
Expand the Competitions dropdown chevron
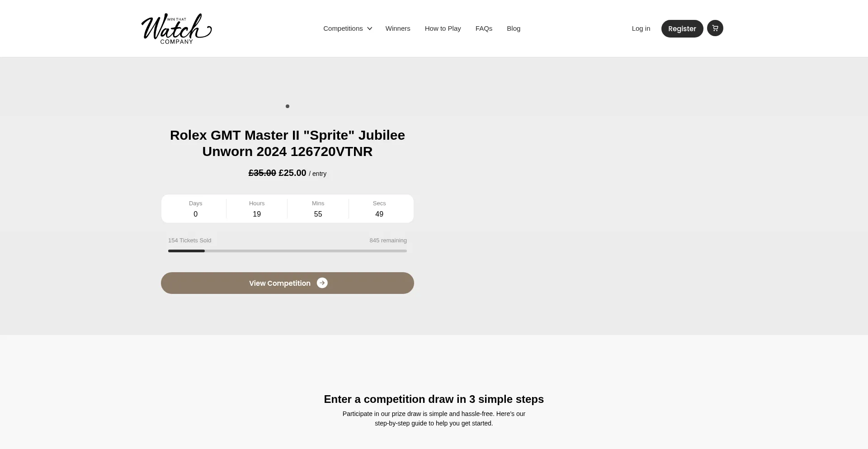click(370, 28)
